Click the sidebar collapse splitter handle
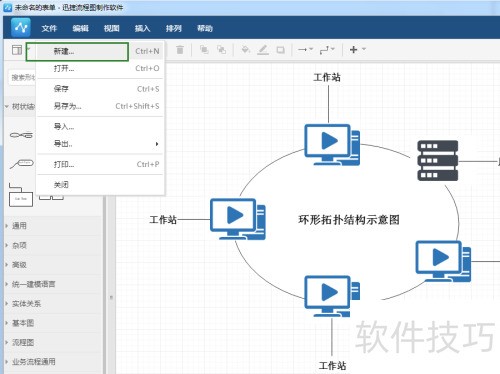 (111, 297)
